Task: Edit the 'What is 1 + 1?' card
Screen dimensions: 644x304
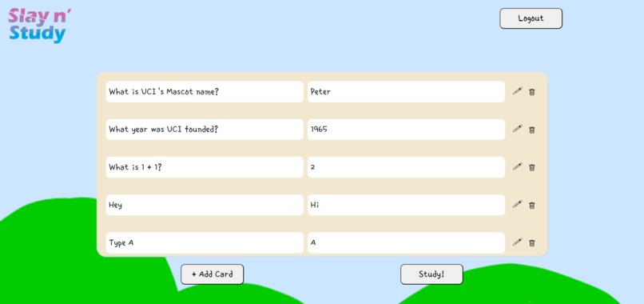Action: 518,167
